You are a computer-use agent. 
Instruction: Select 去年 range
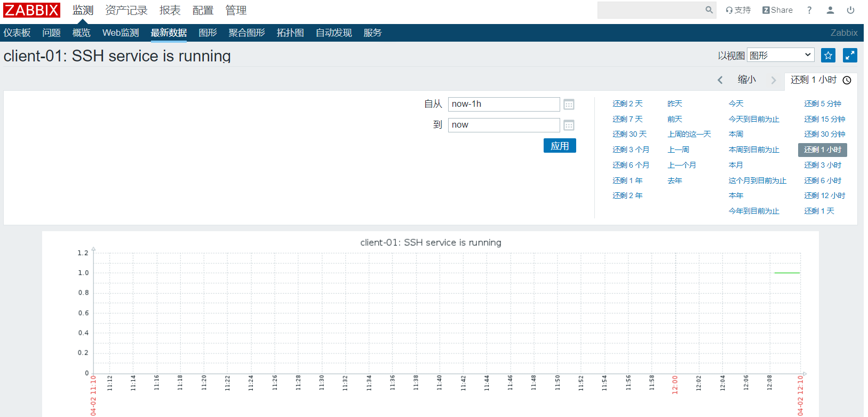pyautogui.click(x=675, y=180)
